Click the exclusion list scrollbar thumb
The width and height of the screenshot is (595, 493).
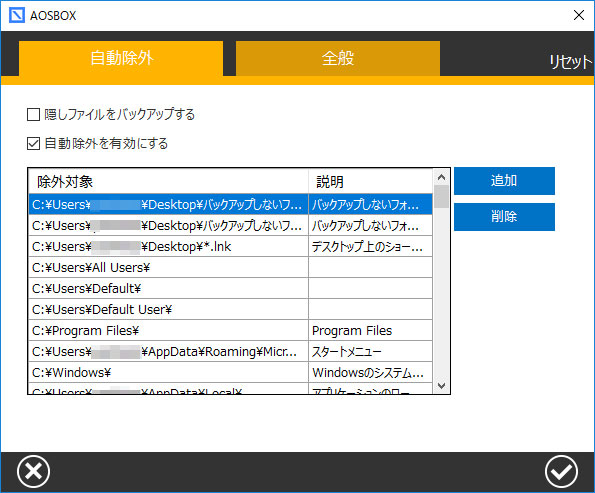(x=441, y=197)
